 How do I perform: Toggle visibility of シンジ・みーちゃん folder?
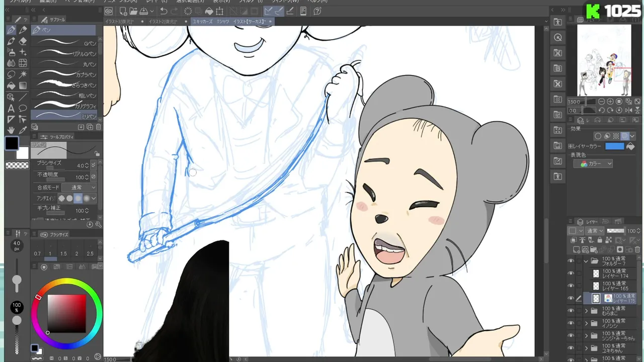point(571,336)
